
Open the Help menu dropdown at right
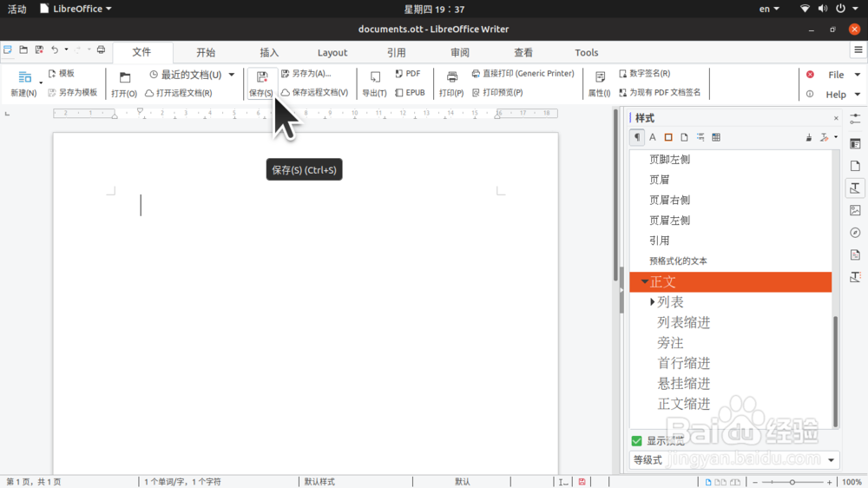tap(857, 95)
